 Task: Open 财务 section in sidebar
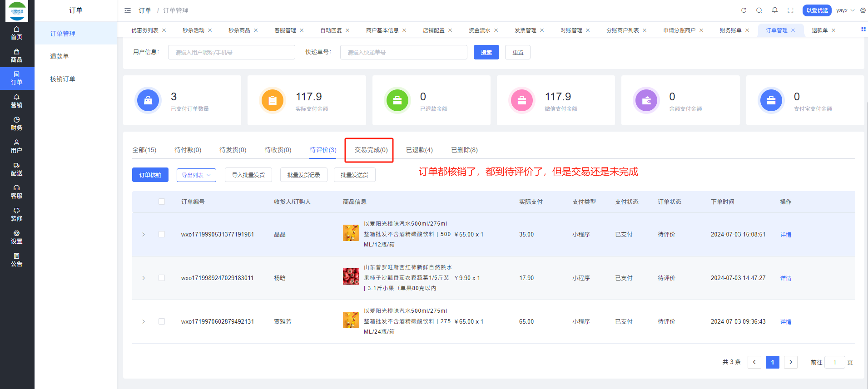click(17, 124)
